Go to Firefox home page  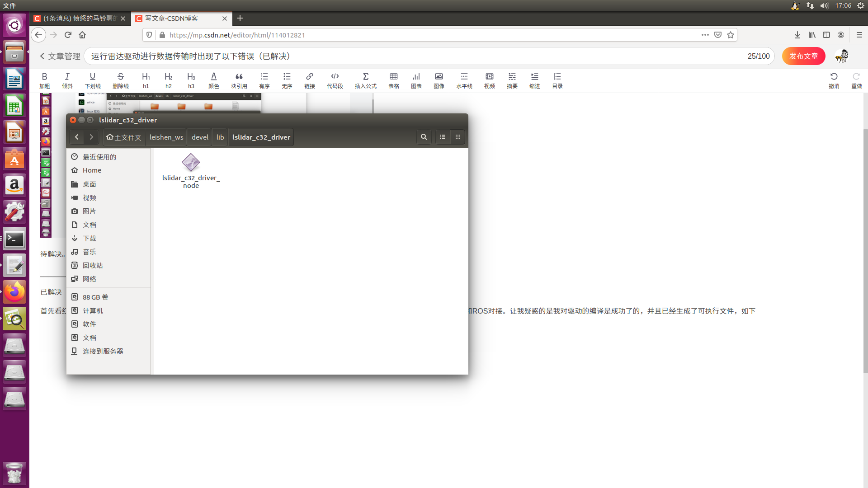pos(82,35)
